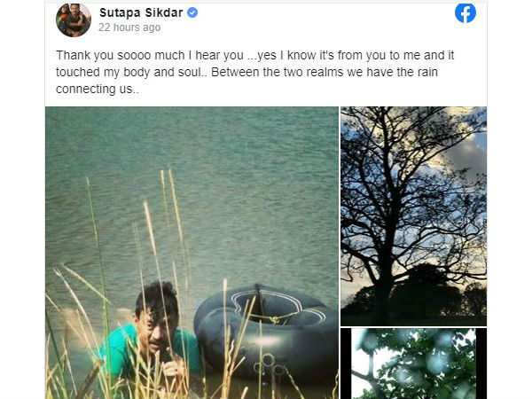View the bare tree silhouette photo
Viewport: 532px width, 399px height.
[413, 216]
